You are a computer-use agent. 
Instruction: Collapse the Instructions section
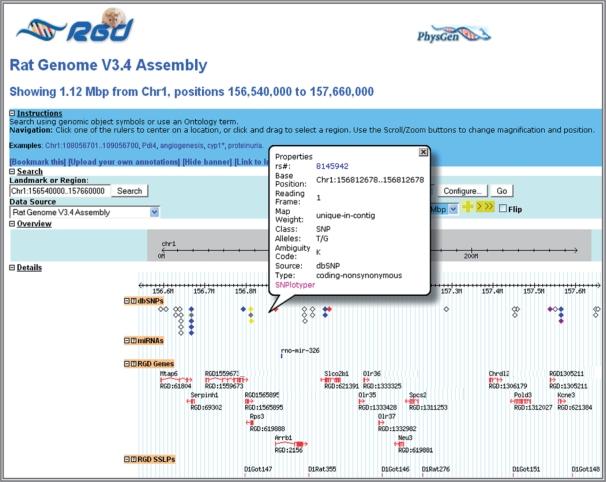pos(12,113)
